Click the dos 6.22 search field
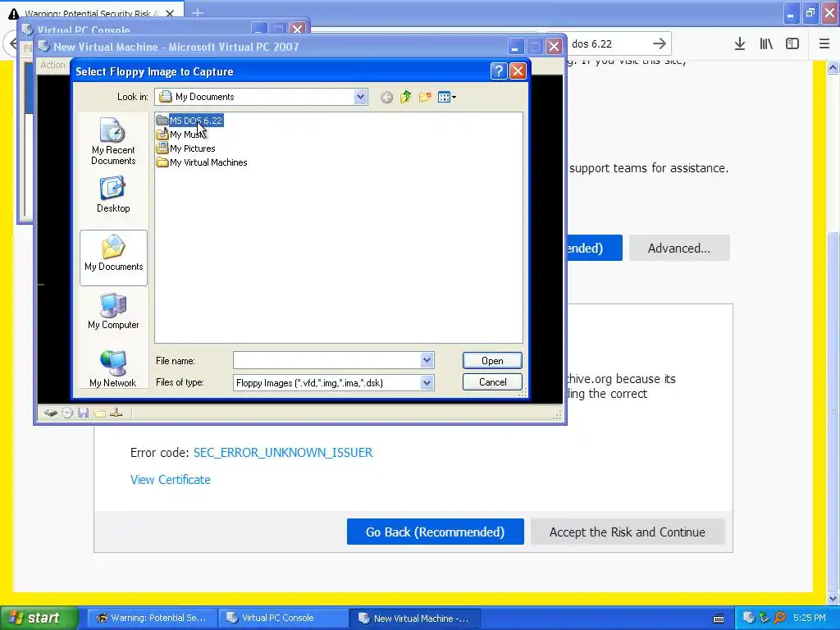 [x=608, y=44]
